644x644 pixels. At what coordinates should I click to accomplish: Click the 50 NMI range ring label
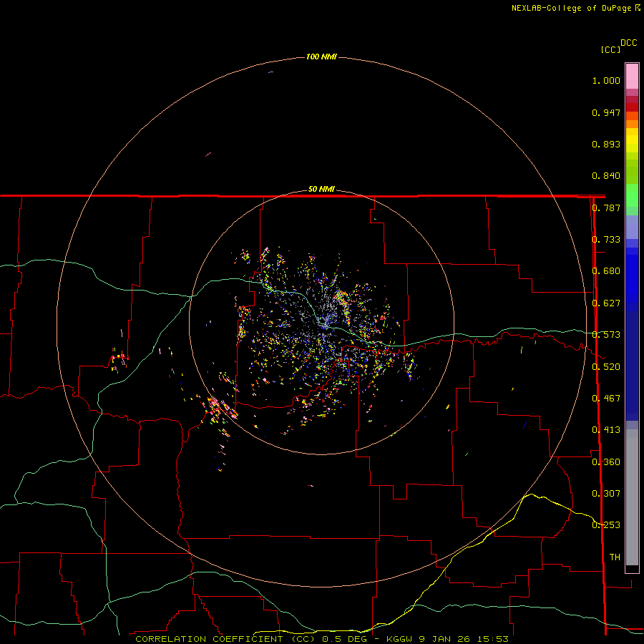click(321, 189)
